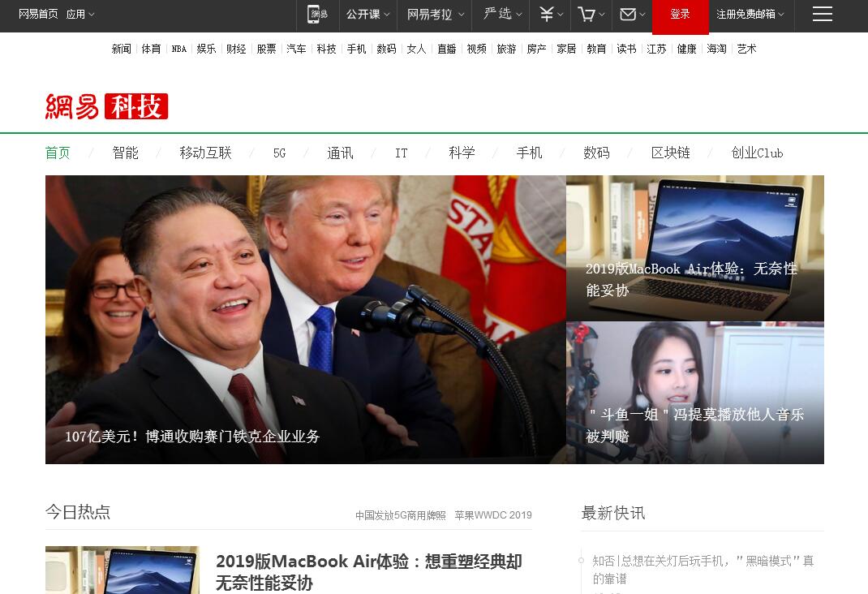
Task: Click the red 登录 button
Action: [x=681, y=15]
